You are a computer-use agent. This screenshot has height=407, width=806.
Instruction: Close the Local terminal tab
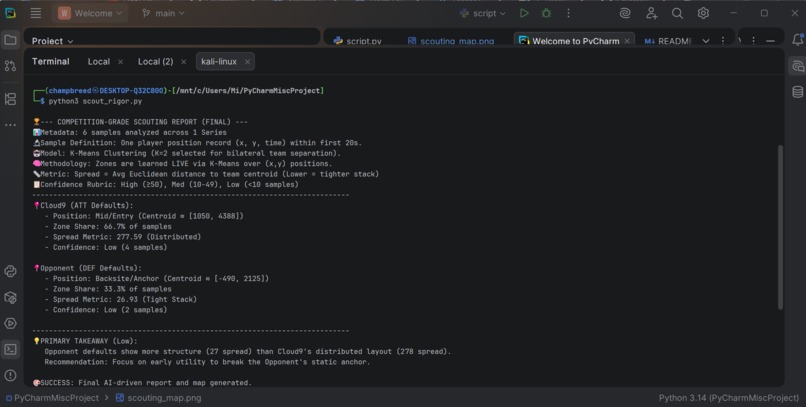click(x=120, y=62)
